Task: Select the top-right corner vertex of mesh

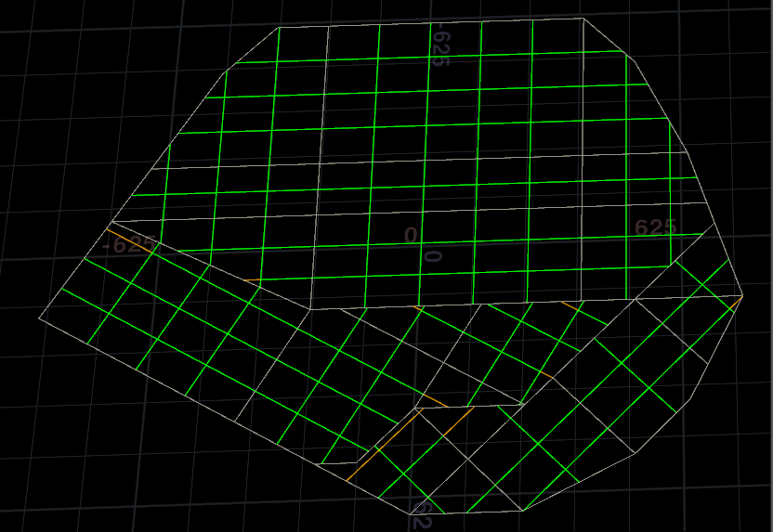Action: 583,18
